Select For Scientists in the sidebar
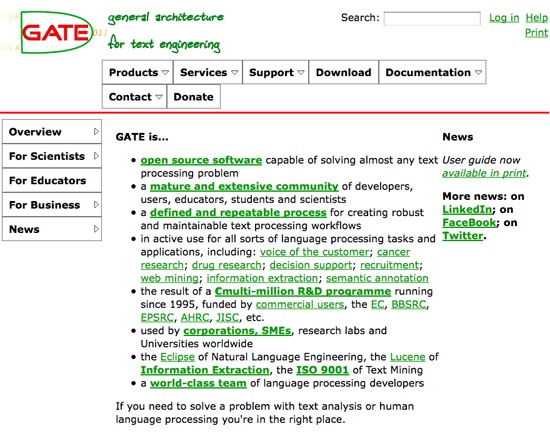550x440 pixels. click(52, 156)
